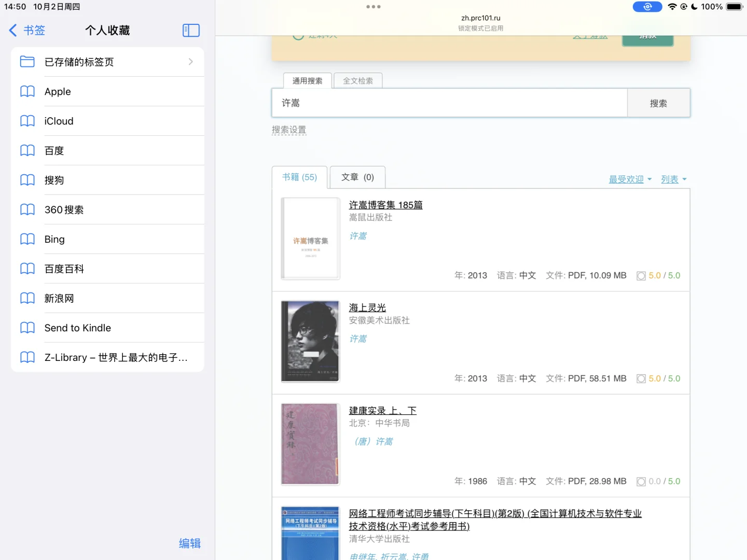
Task: Open the Apple bookmark icon
Action: click(x=27, y=91)
